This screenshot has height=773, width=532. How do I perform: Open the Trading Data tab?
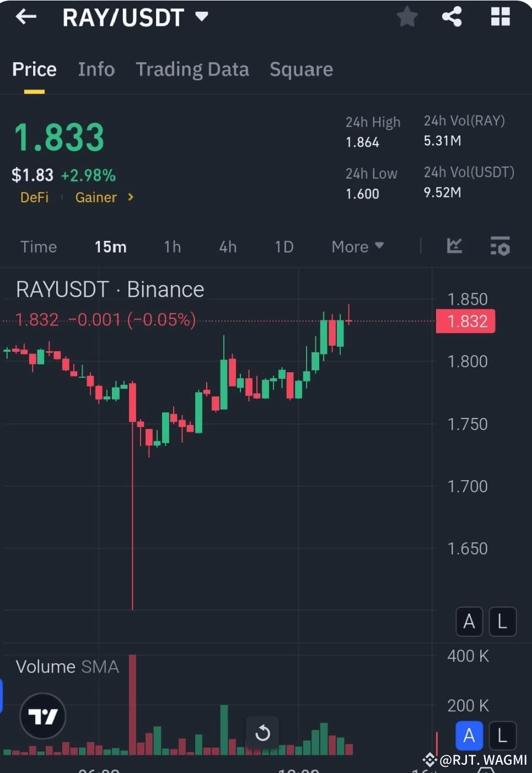pos(192,69)
